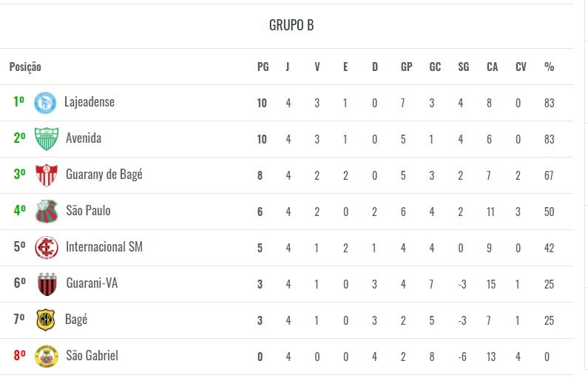The image size is (588, 381).
Task: Click the São Gabriel team name
Action: point(92,356)
